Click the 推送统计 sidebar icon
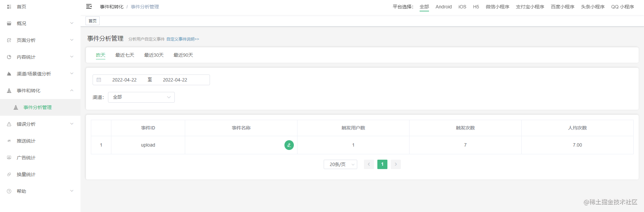 click(9, 141)
